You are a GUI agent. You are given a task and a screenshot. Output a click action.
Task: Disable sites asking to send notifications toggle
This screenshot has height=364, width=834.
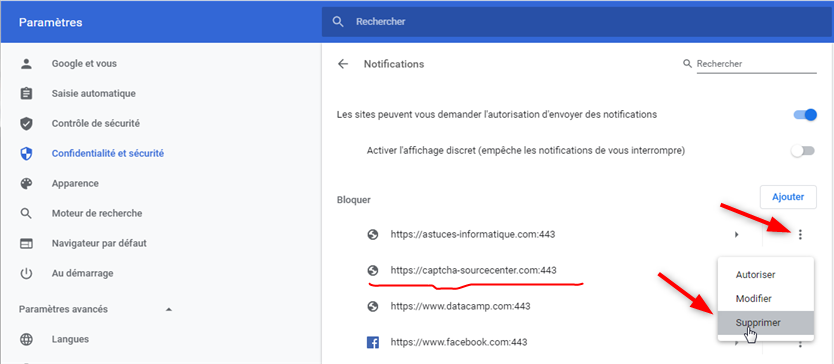[805, 114]
